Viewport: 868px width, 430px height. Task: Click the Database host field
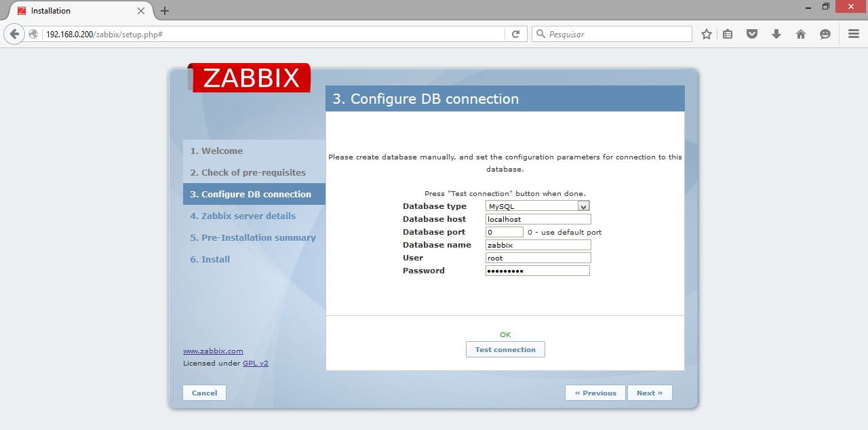pyautogui.click(x=538, y=219)
